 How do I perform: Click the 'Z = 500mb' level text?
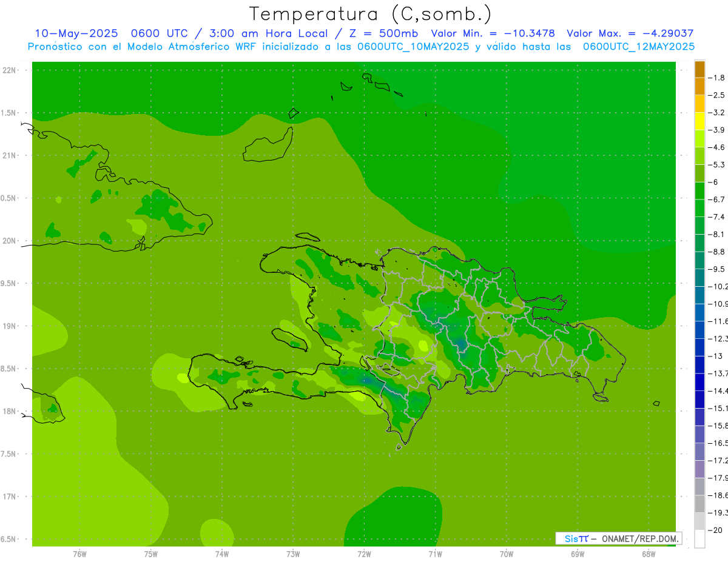tap(382, 33)
